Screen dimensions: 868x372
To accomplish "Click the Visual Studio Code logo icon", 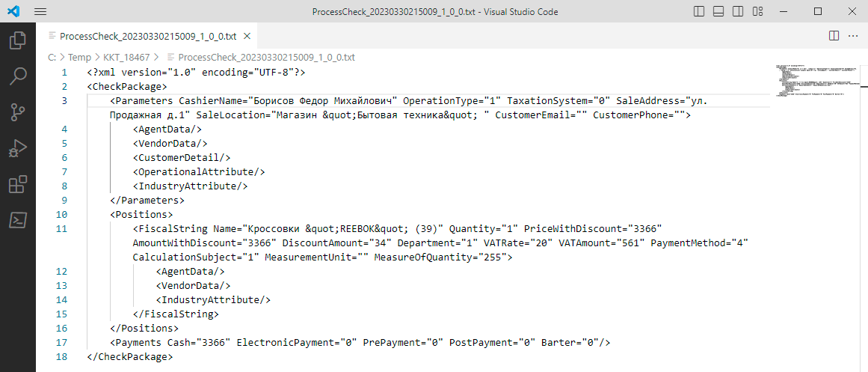I will (x=14, y=11).
